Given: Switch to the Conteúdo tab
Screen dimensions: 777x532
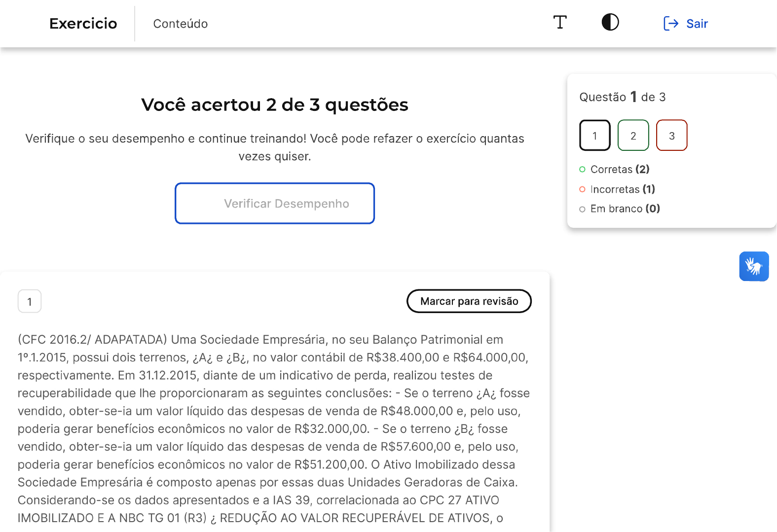Looking at the screenshot, I should (x=181, y=24).
